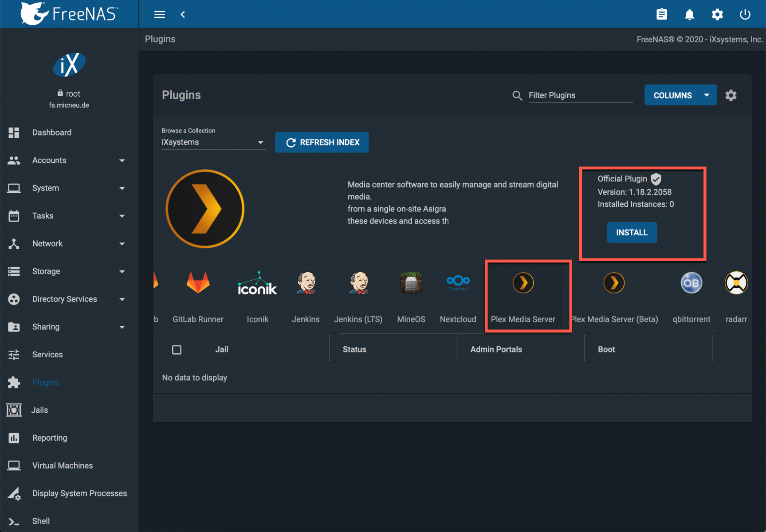Select the radarr plugin icon
The image size is (766, 532).
736,283
